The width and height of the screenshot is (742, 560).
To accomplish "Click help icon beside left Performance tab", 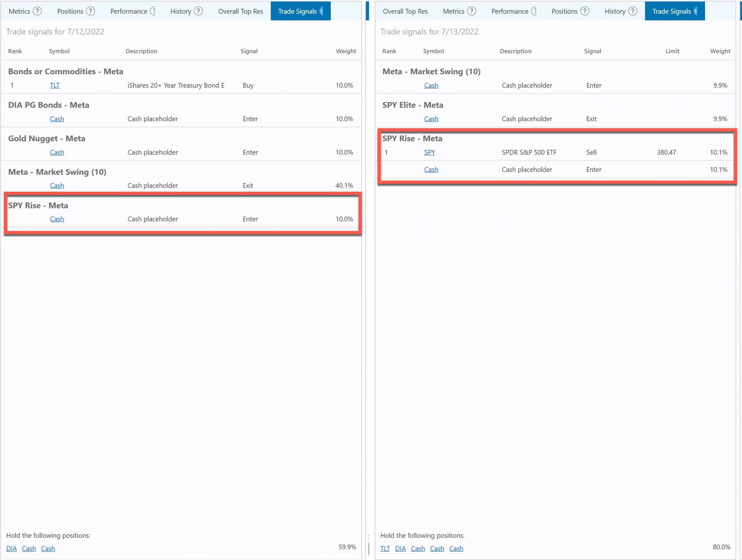I will 153,11.
